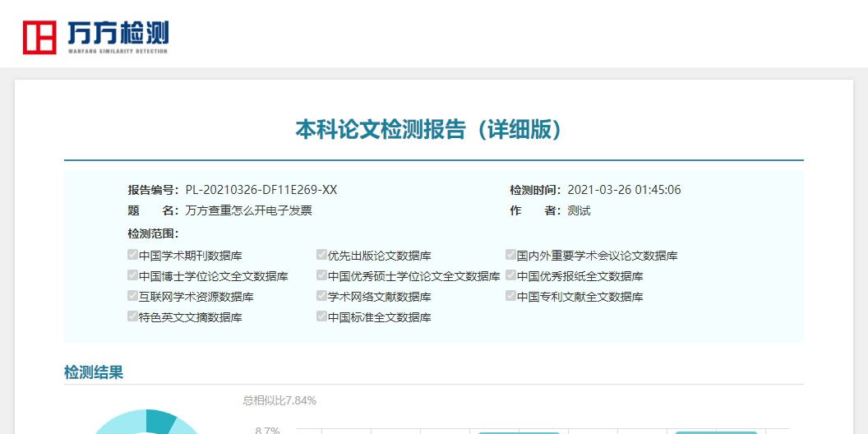868x434 pixels.
Task: Toggle 互联网学术资源数据库 checkbox
Action: (x=132, y=296)
